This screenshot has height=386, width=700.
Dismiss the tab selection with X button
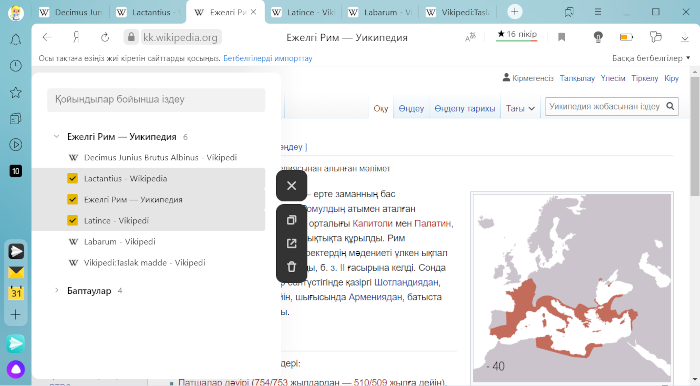coord(292,186)
